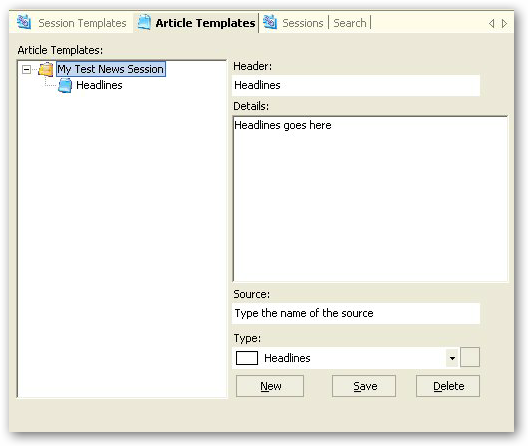This screenshot has width=528, height=446.
Task: Open the Type dropdown arrow
Action: point(452,358)
